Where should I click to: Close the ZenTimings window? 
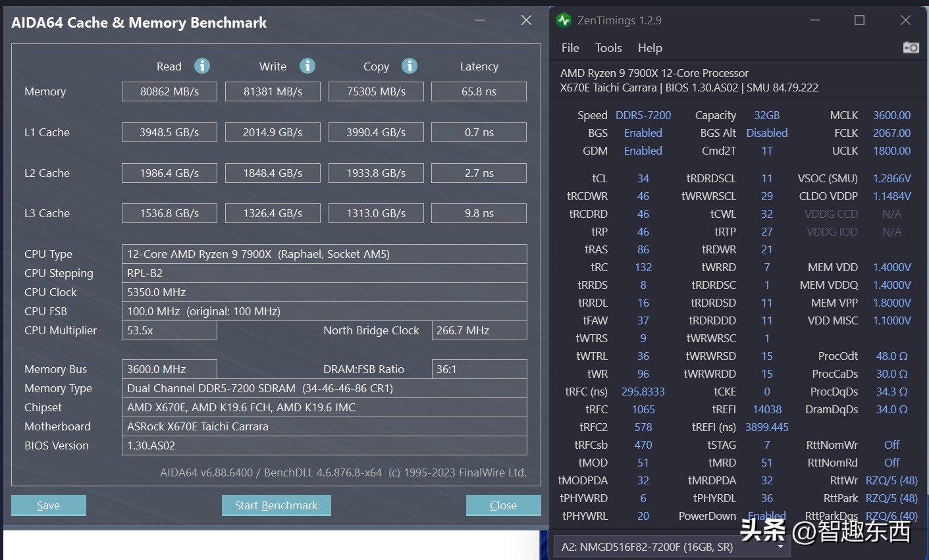[905, 20]
